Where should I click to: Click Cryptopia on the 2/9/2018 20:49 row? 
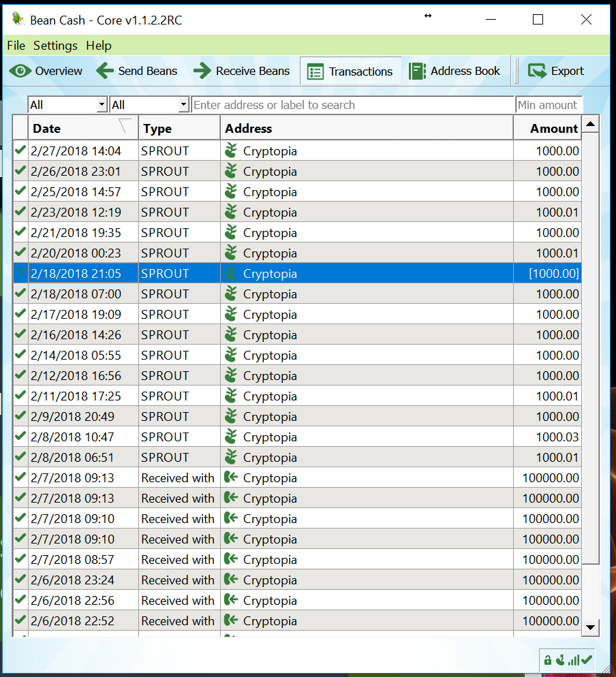coord(270,417)
